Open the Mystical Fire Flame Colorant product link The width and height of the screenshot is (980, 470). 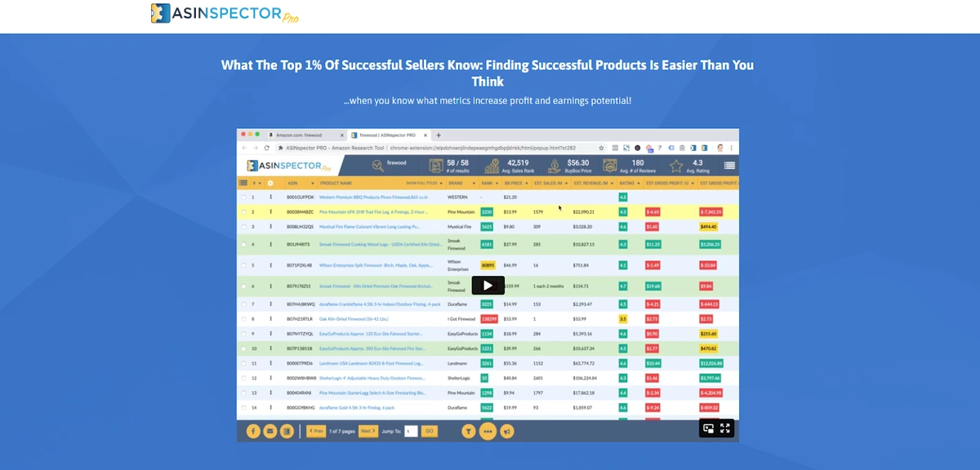click(369, 226)
